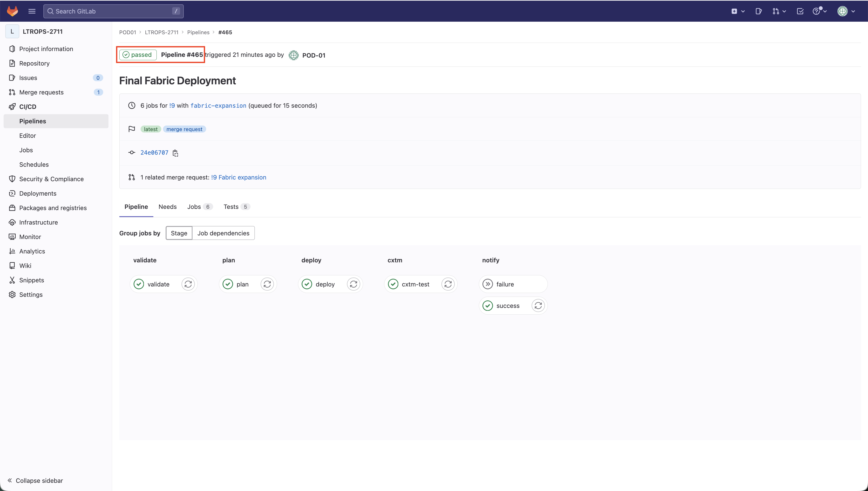
Task: Open the hamburger main menu
Action: coord(32,11)
